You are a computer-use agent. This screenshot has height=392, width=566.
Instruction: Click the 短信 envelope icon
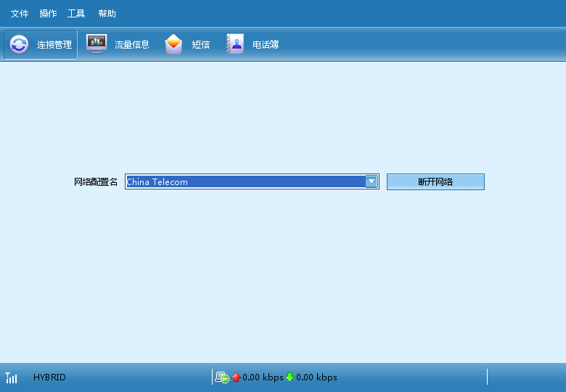point(173,44)
